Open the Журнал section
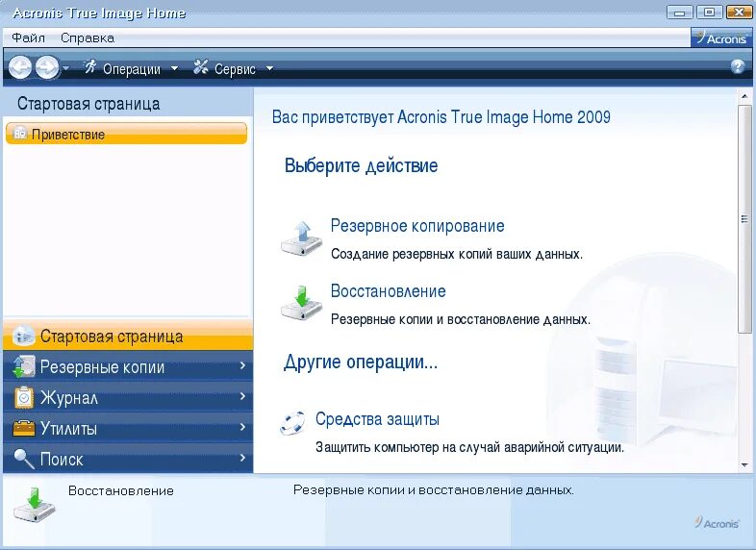Screen dimensions: 756x550 coord(128,398)
